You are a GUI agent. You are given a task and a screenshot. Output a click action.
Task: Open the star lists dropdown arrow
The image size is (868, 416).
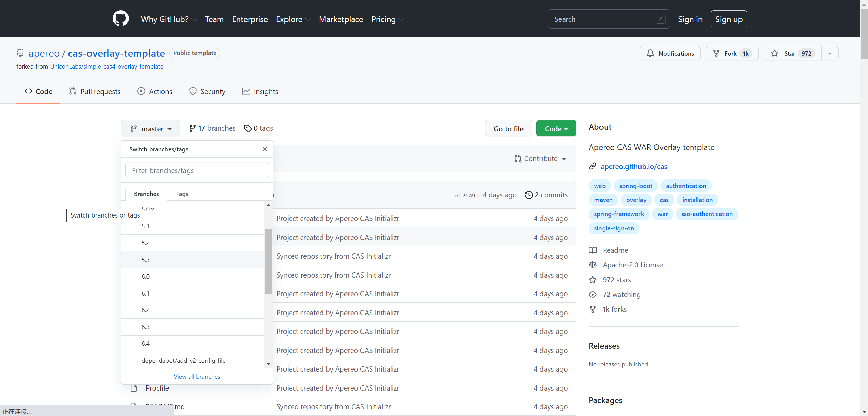coord(830,53)
